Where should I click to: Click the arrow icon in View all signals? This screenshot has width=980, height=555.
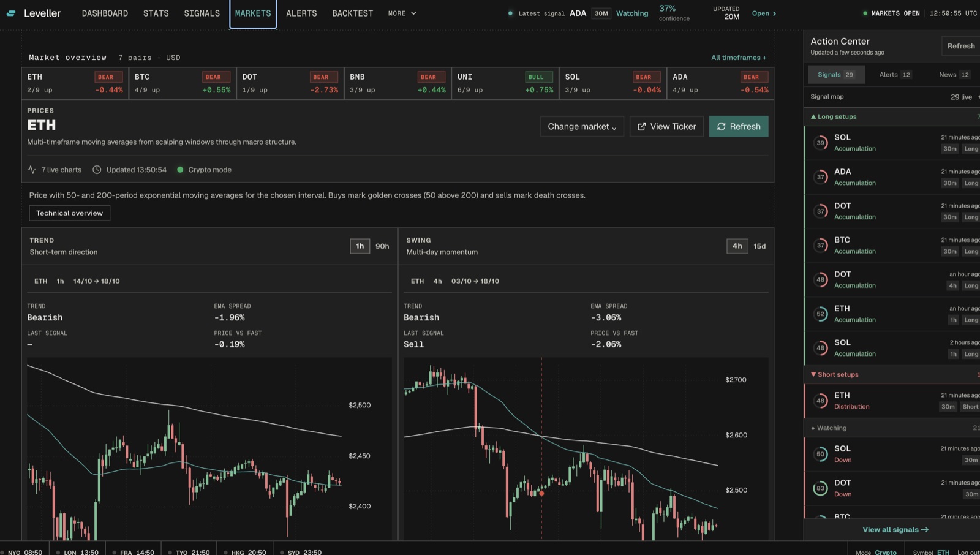[925, 530]
